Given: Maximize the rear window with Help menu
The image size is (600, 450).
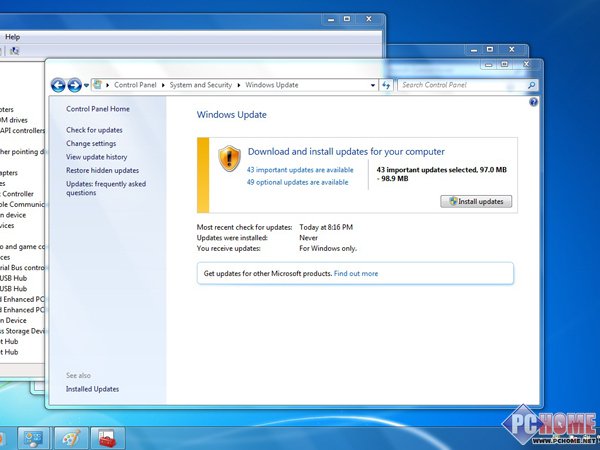Looking at the screenshot, I should point(347,19).
